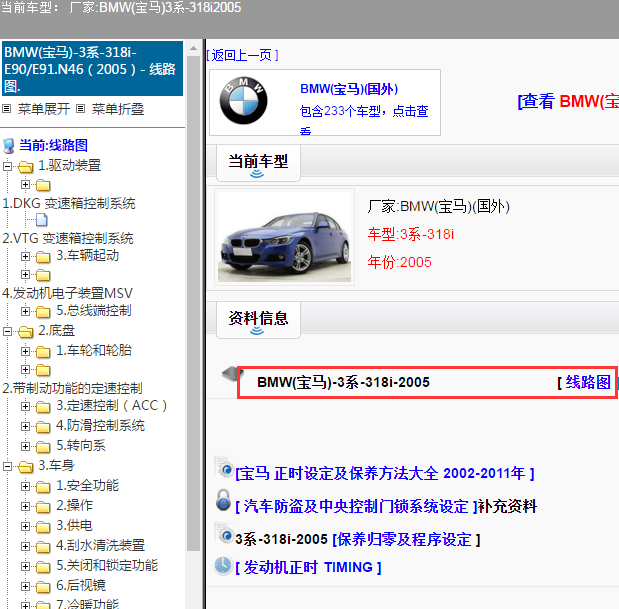Collapse the 2.底盘 tree node
Screen dimensions: 619x609
click(7, 332)
